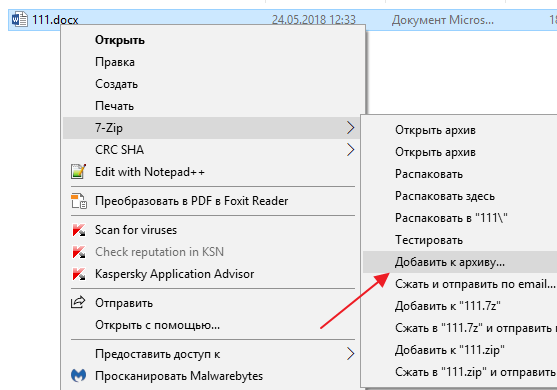Click the Word document icon for 111.docx
557x390 pixels.
(20, 19)
